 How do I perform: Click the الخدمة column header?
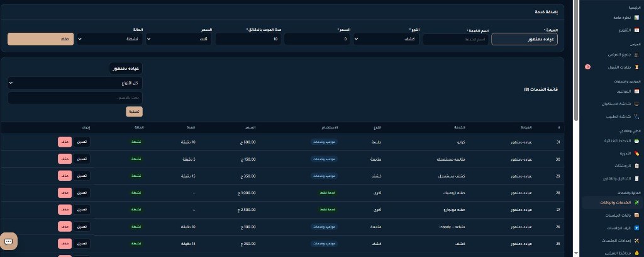[x=461, y=127]
